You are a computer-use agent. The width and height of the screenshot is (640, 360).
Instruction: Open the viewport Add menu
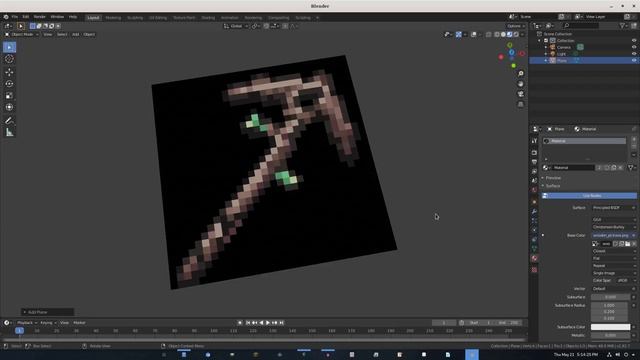[x=76, y=34]
